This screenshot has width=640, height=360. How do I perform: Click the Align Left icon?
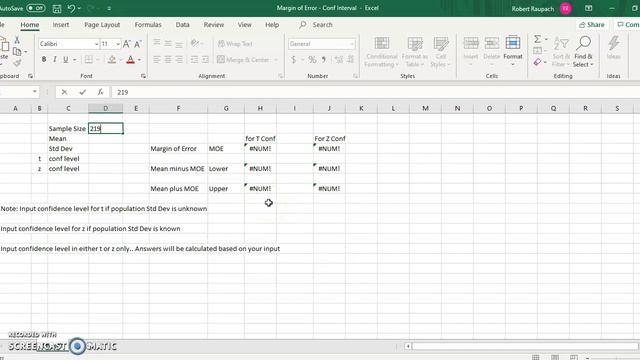click(157, 60)
